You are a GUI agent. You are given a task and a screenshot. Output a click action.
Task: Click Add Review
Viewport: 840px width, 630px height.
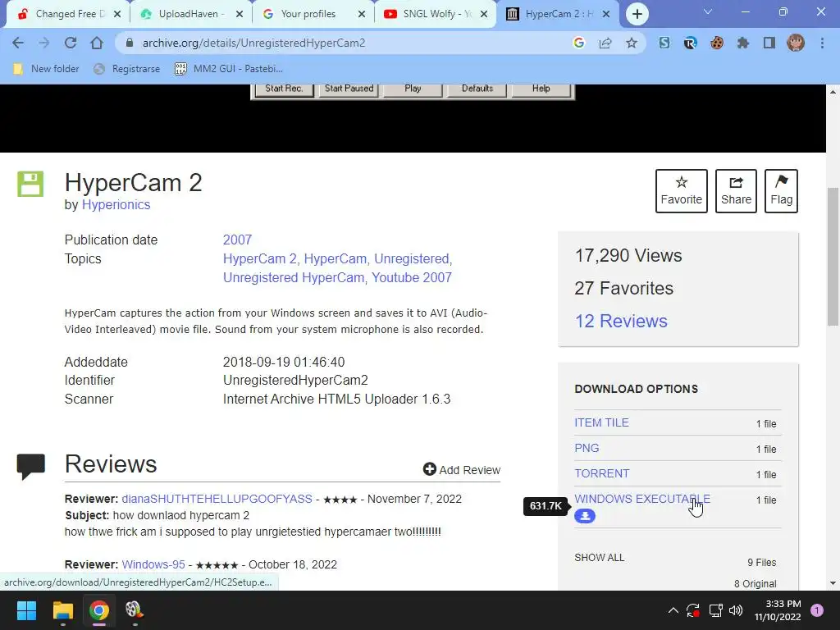pos(462,470)
